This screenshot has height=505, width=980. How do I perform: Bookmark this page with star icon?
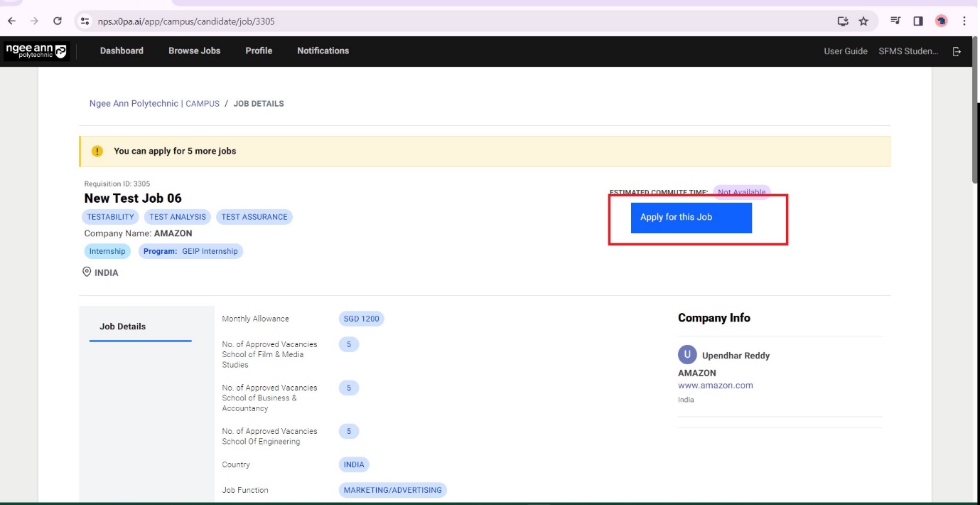863,21
